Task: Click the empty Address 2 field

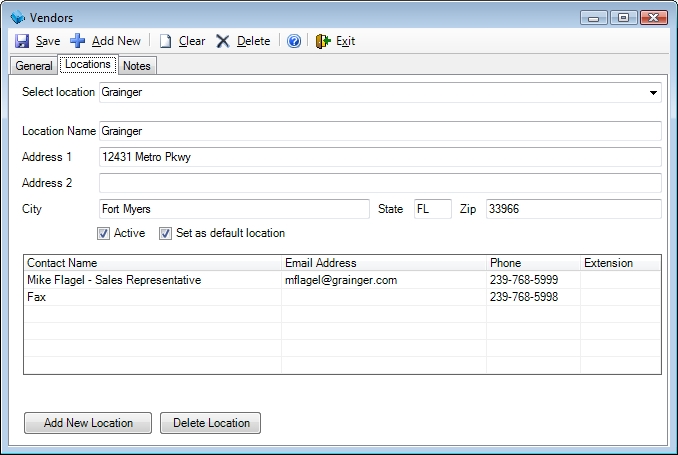Action: click(x=380, y=183)
